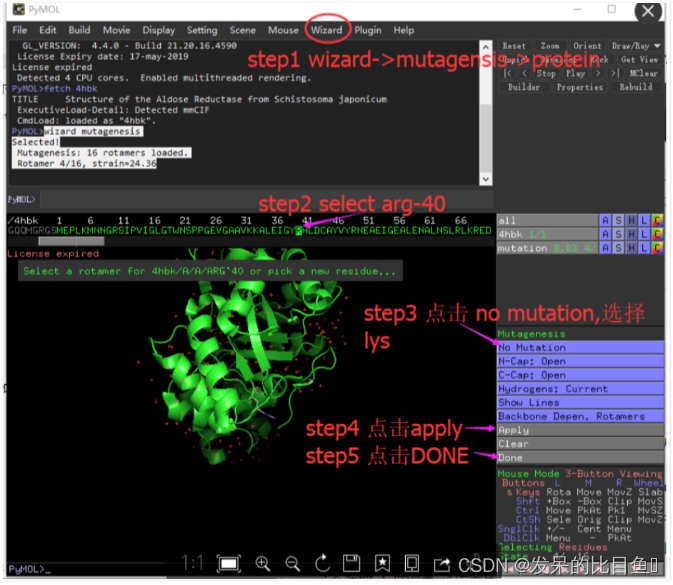Open the Wizard menu
This screenshot has height=585, width=673.
tap(327, 30)
